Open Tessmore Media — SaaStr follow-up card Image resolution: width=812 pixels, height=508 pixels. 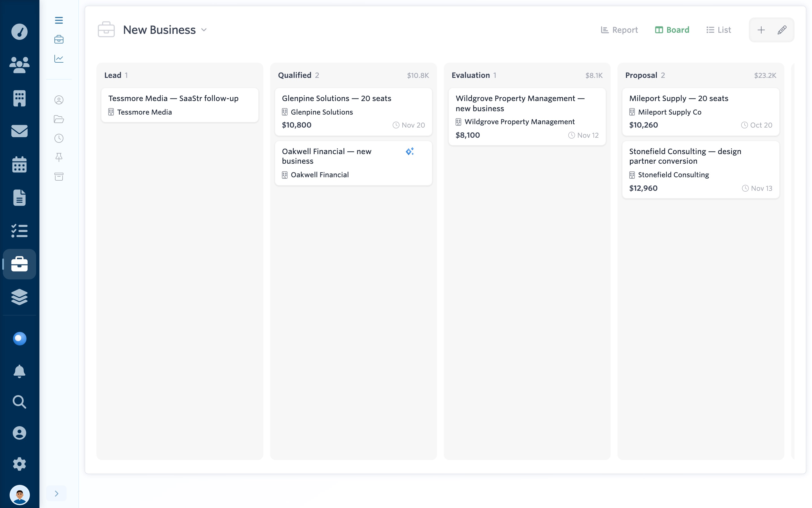pyautogui.click(x=180, y=105)
